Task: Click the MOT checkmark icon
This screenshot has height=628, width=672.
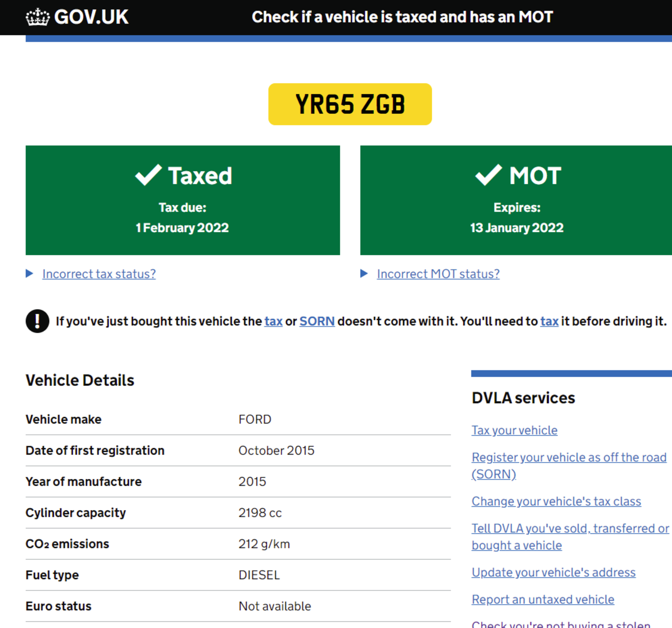Action: tap(489, 175)
